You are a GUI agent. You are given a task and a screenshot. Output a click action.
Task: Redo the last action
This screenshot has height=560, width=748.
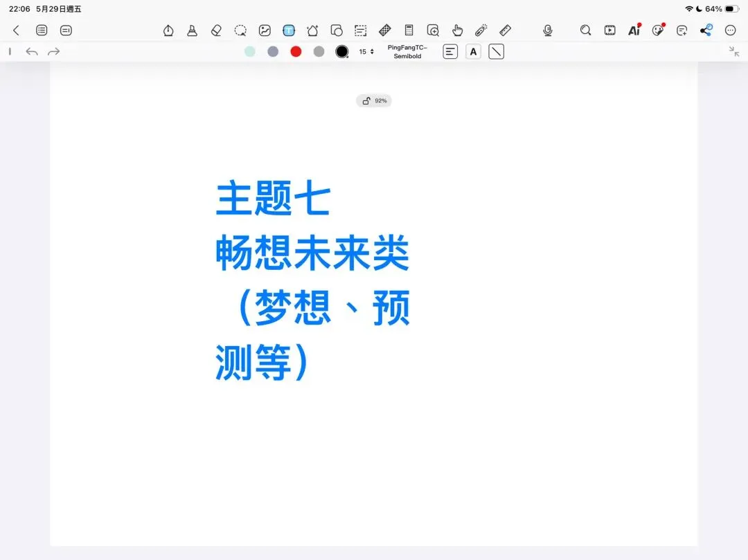tap(54, 51)
